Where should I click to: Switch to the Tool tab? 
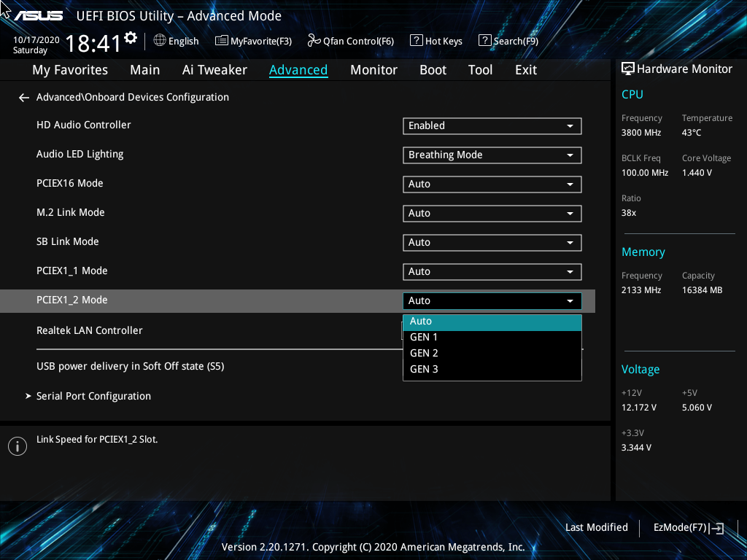point(480,70)
